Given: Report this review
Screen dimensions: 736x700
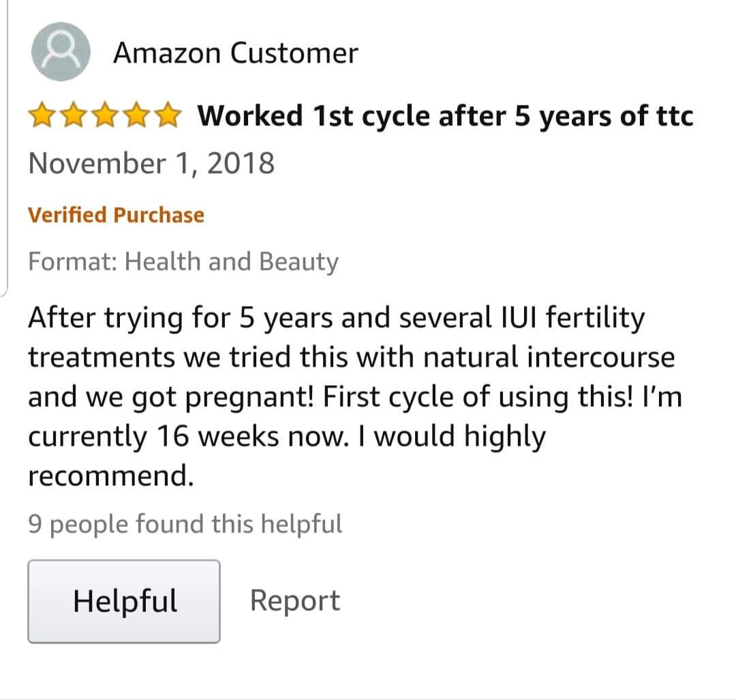Looking at the screenshot, I should [294, 601].
